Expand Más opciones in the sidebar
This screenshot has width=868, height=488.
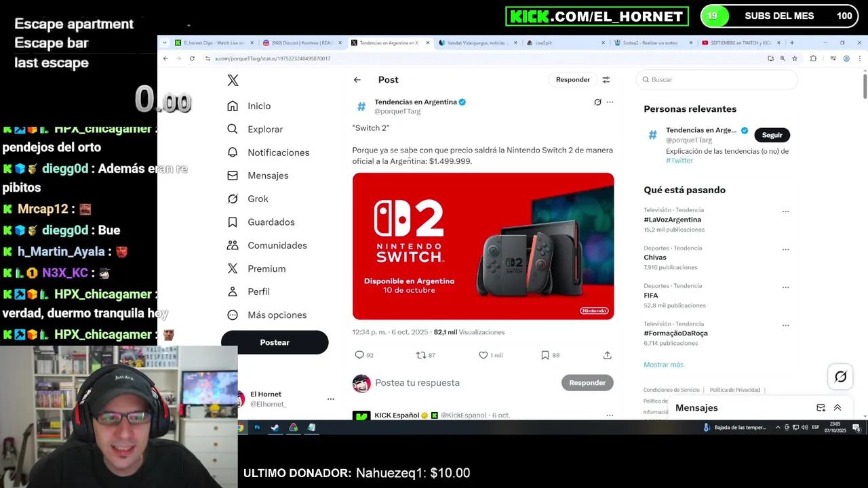267,315
